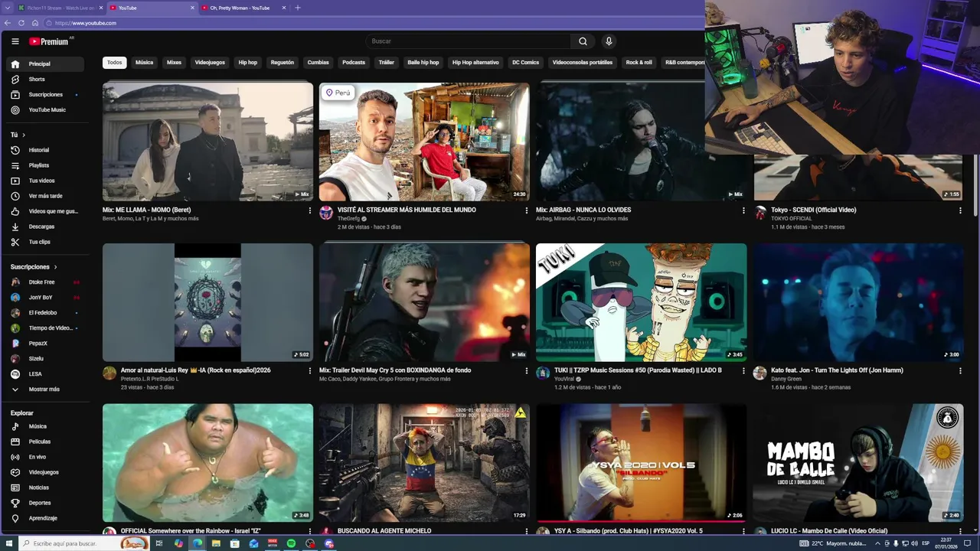Open Videojuegos under Explorar in sidebar
The height and width of the screenshot is (551, 980).
[x=46, y=472]
